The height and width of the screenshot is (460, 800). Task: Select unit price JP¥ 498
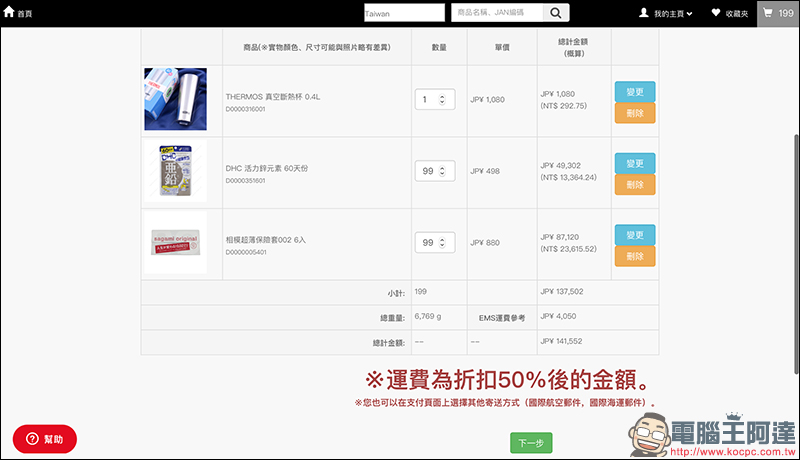click(x=485, y=171)
